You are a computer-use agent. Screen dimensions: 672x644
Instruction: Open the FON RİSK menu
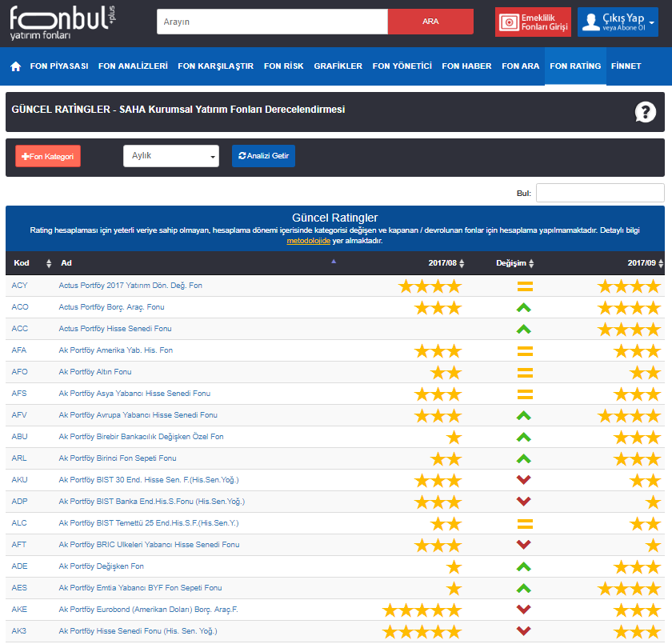click(284, 66)
